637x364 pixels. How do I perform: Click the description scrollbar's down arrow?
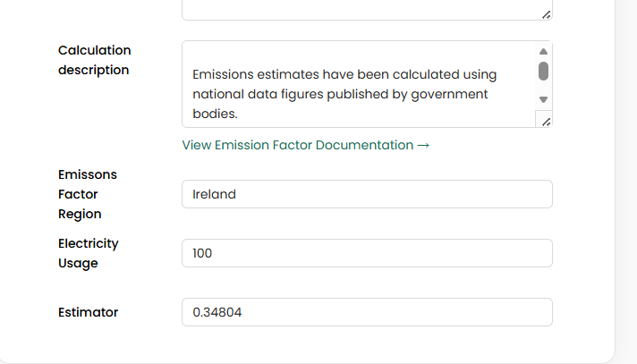[x=543, y=99]
